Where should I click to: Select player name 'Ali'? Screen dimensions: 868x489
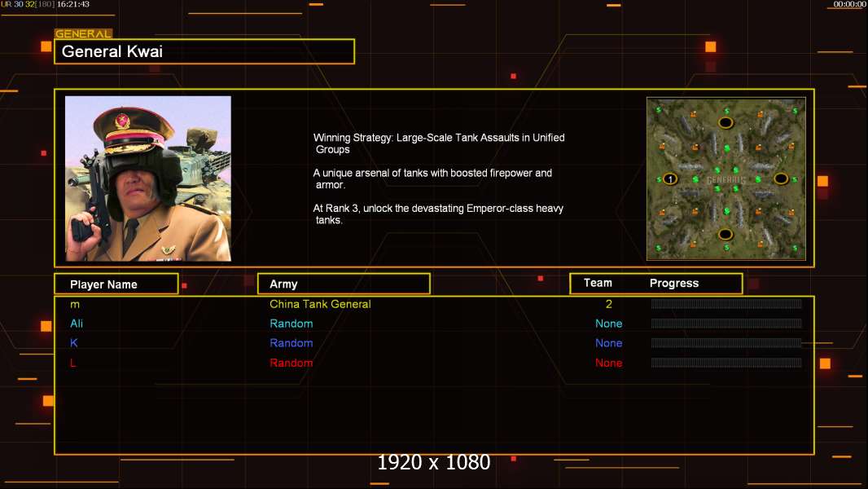[x=77, y=324]
